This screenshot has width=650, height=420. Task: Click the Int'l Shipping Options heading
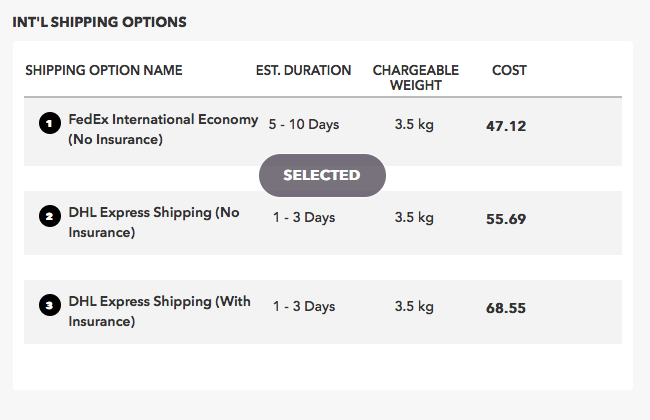pos(99,22)
